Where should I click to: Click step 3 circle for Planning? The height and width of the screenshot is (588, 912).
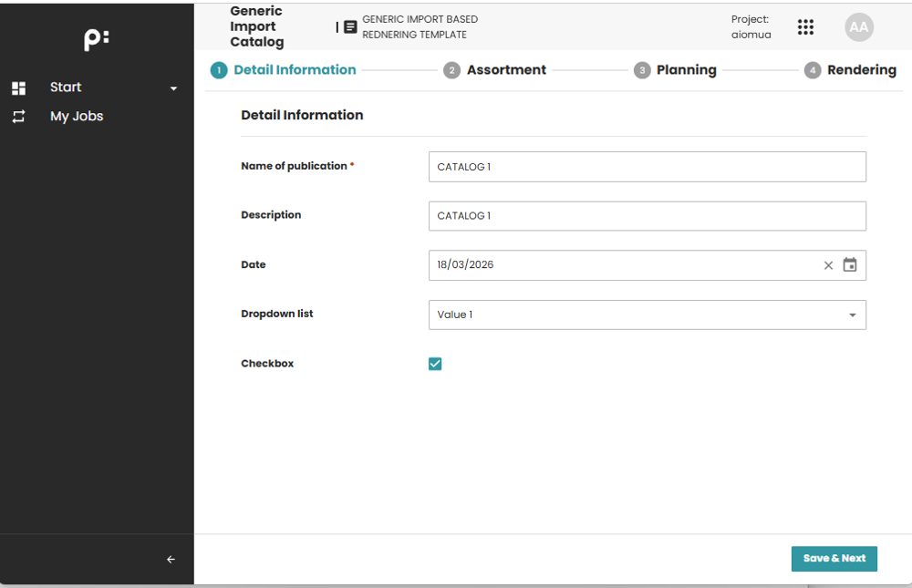[x=642, y=70]
